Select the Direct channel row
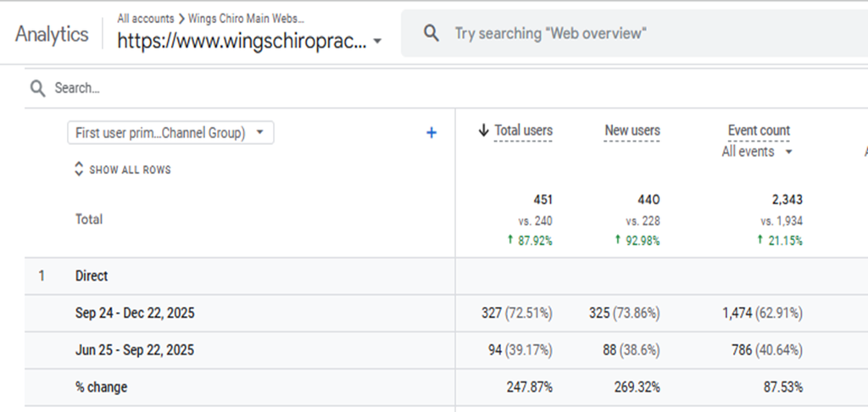The image size is (868, 412). click(446, 276)
